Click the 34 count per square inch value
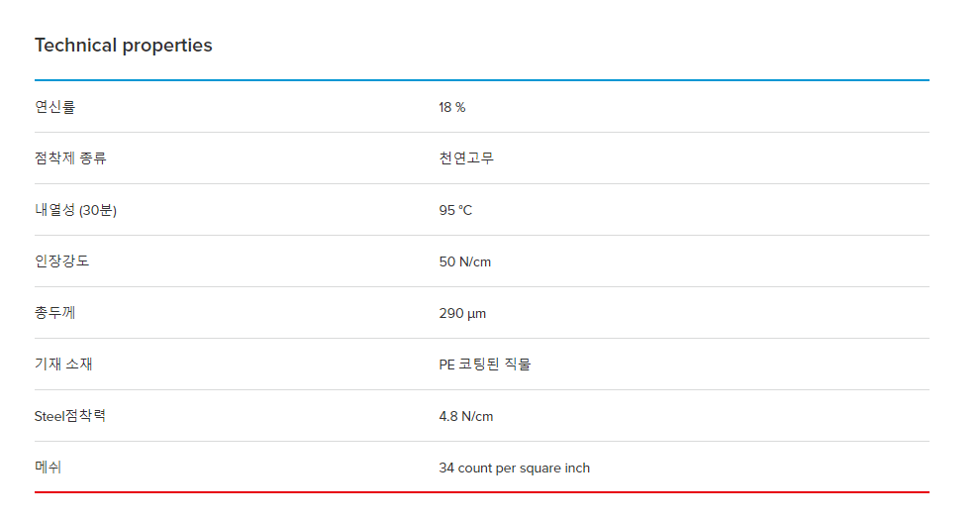Image resolution: width=980 pixels, height=521 pixels. [515, 468]
